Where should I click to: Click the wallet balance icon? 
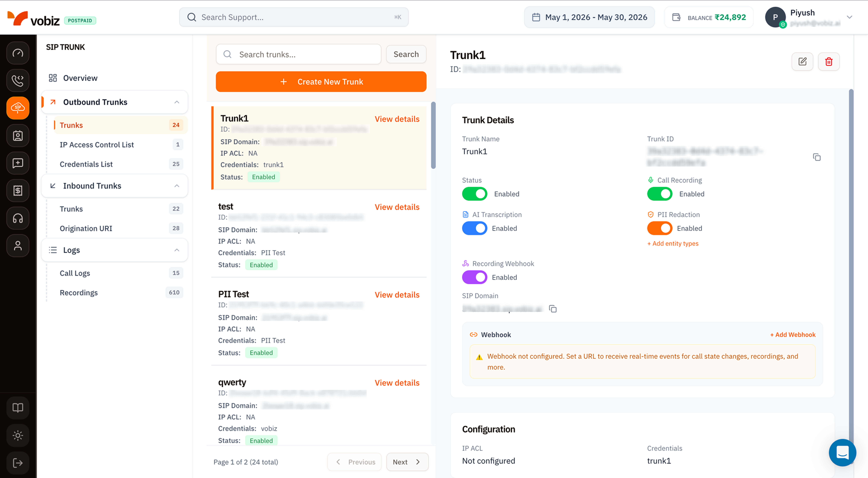tap(676, 17)
